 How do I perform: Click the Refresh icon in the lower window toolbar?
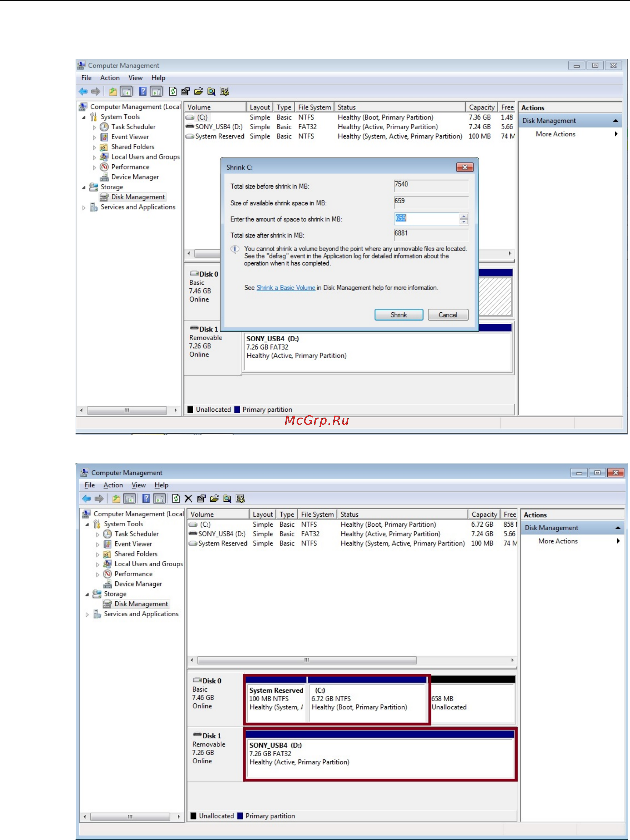pos(176,499)
